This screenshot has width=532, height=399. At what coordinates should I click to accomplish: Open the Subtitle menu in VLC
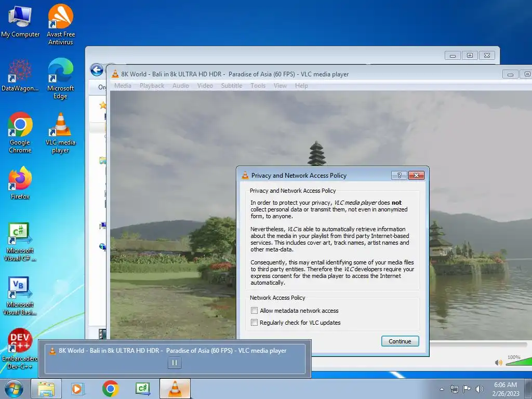(x=232, y=86)
